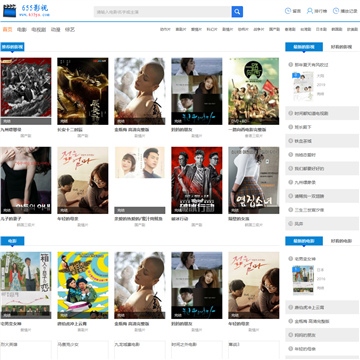Viewport: 360px width, 360px height.
Task: Click the 年轻的母亲 title in top grid
Action: pos(68,219)
